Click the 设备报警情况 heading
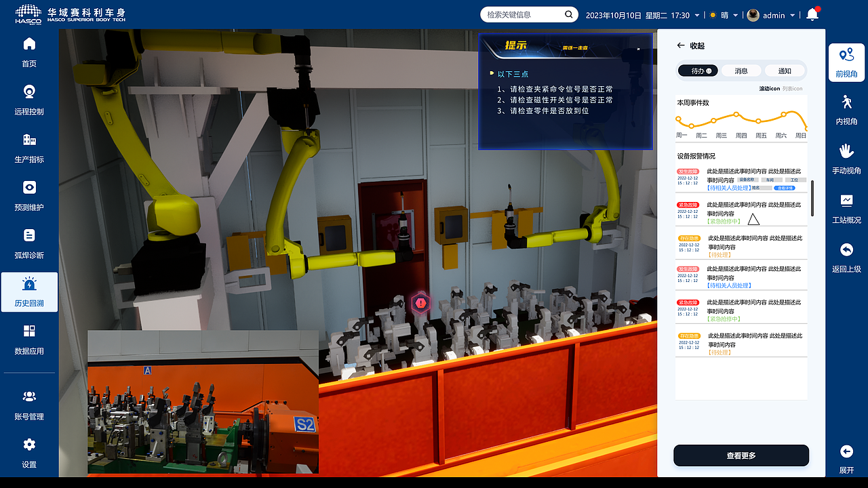 coord(696,156)
